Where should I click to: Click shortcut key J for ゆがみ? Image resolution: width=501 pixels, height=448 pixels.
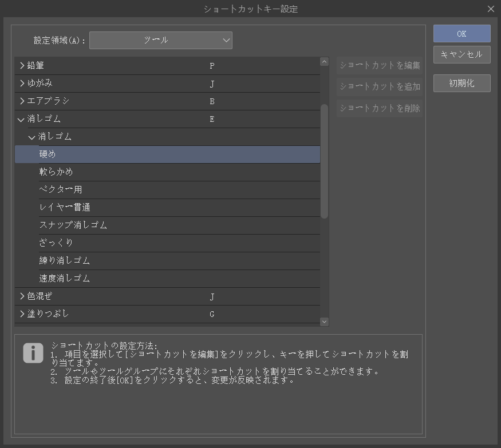click(x=212, y=84)
